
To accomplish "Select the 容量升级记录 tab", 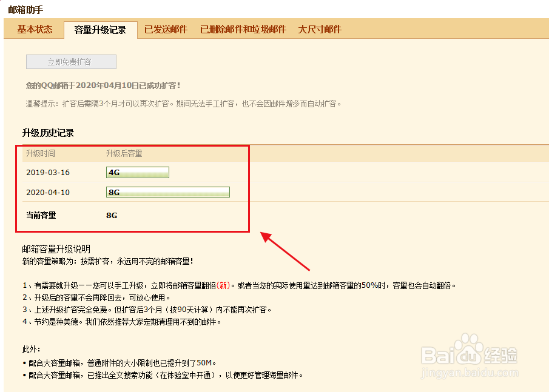I will [x=102, y=28].
